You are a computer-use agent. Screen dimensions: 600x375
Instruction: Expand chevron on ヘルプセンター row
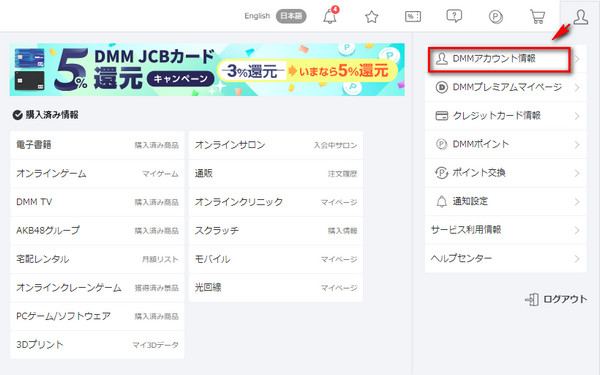[577, 259]
